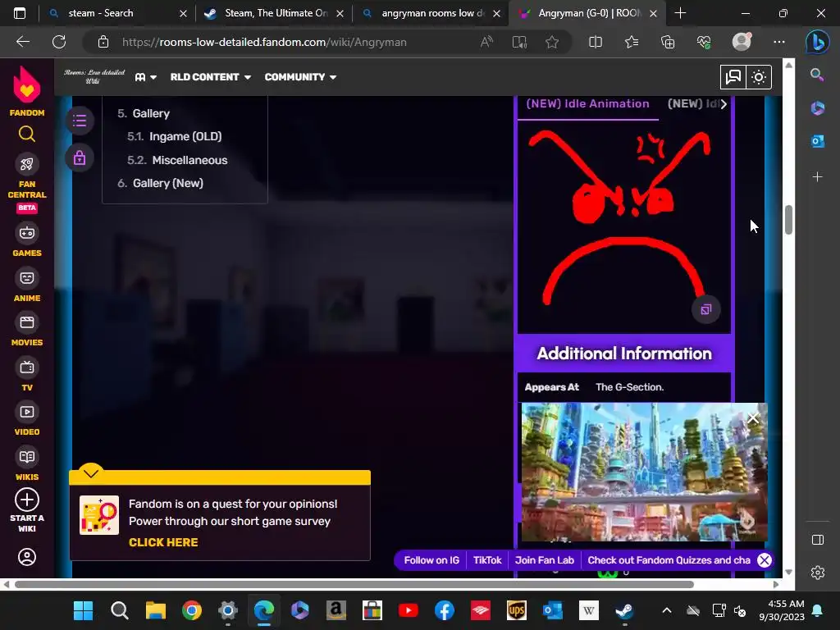
Task: Click CLICK HERE survey link
Action: [x=163, y=542]
